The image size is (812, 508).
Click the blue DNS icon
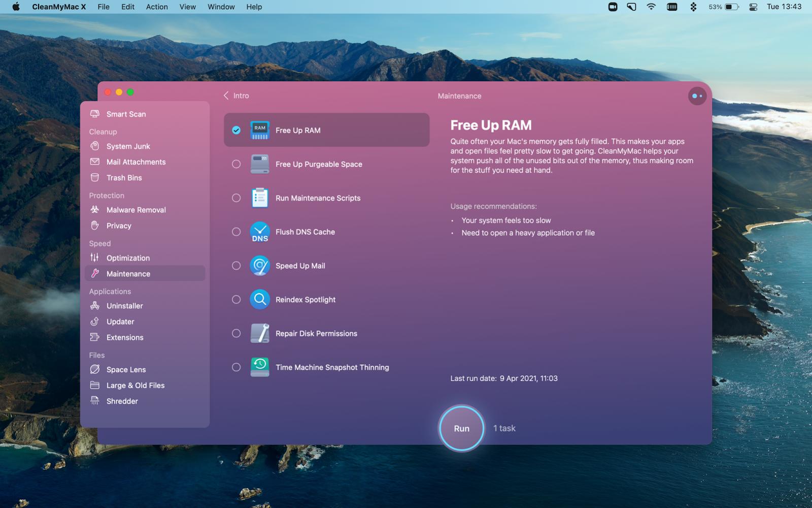click(260, 232)
